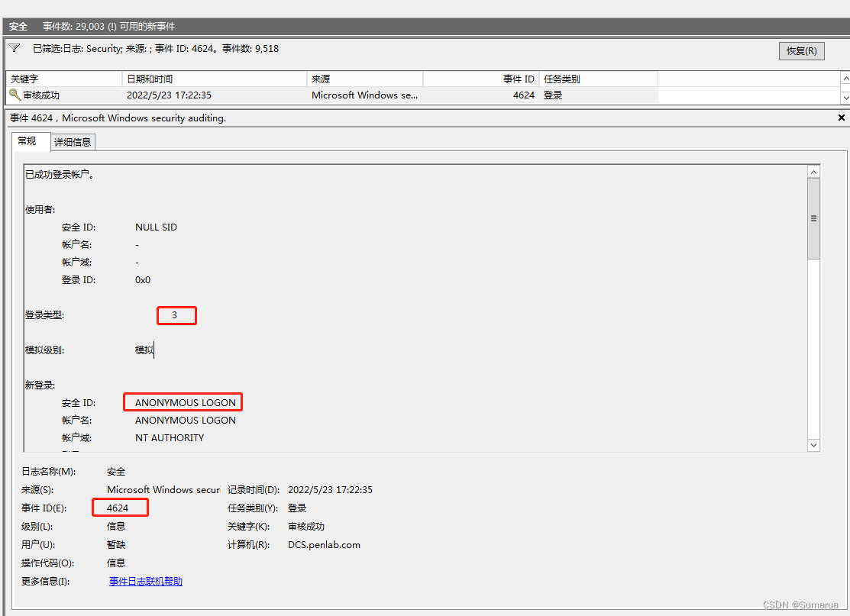Sort by 关键字 column header
This screenshot has width=850, height=616.
(64, 79)
